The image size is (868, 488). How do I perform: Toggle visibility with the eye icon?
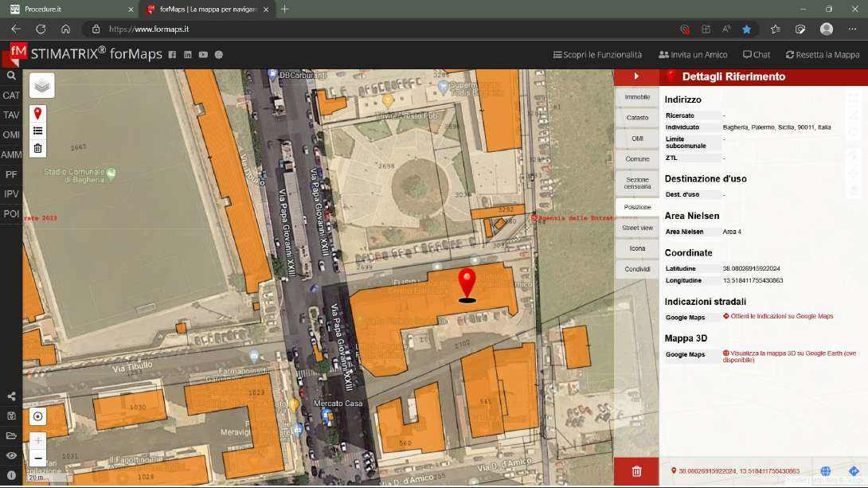click(11, 455)
